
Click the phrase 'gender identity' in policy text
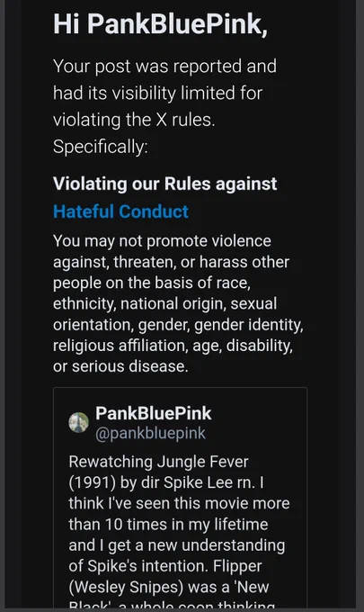coord(248,325)
